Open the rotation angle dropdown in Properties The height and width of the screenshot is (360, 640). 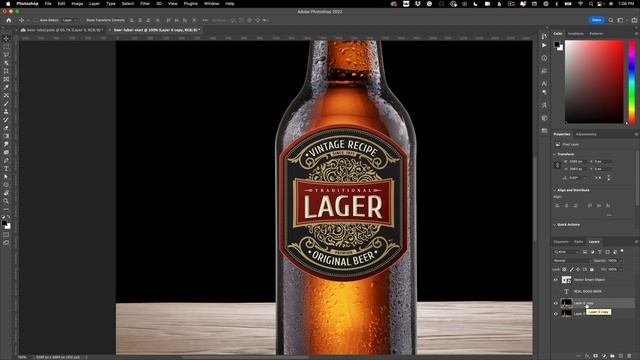tap(585, 178)
